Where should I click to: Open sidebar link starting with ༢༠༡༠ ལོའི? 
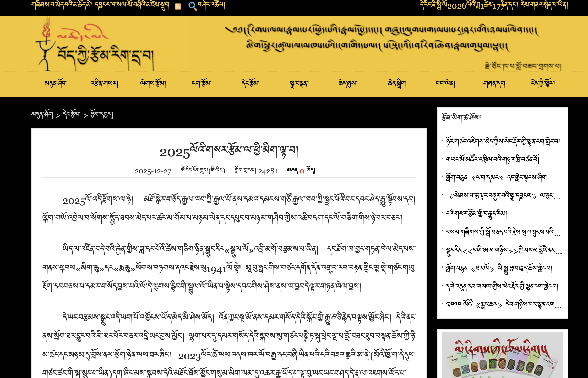tap(503, 304)
